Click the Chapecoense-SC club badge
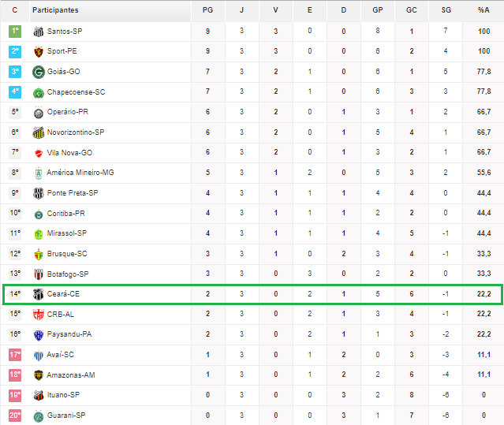 38,92
